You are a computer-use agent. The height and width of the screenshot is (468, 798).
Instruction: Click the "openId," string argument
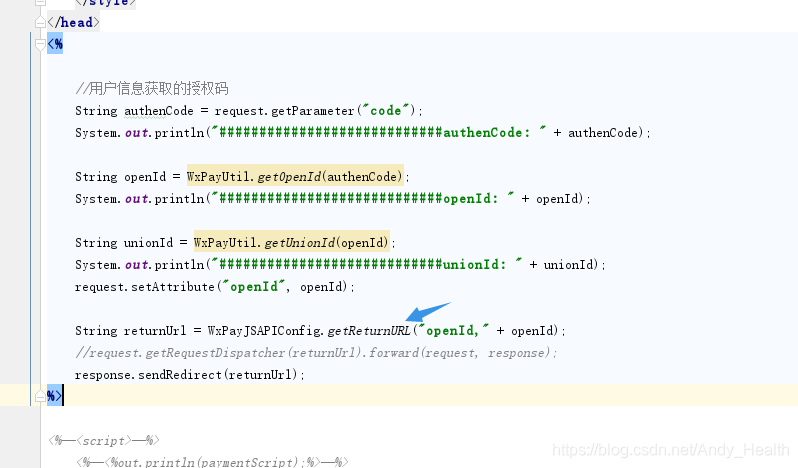(x=453, y=331)
